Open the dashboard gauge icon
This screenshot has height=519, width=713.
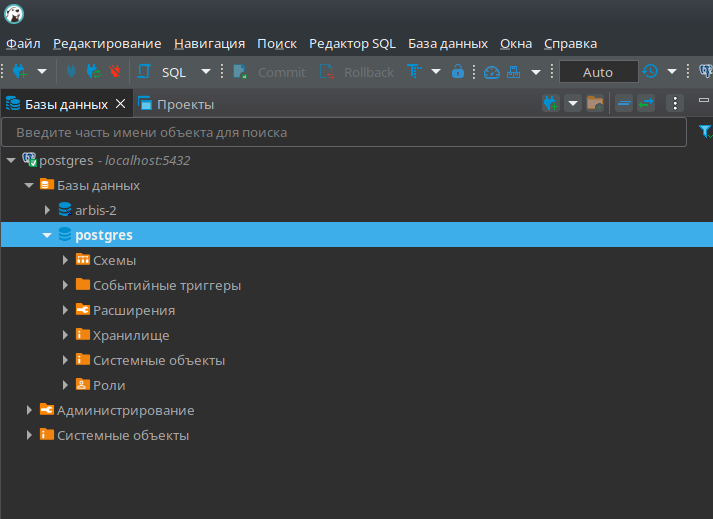tap(492, 72)
